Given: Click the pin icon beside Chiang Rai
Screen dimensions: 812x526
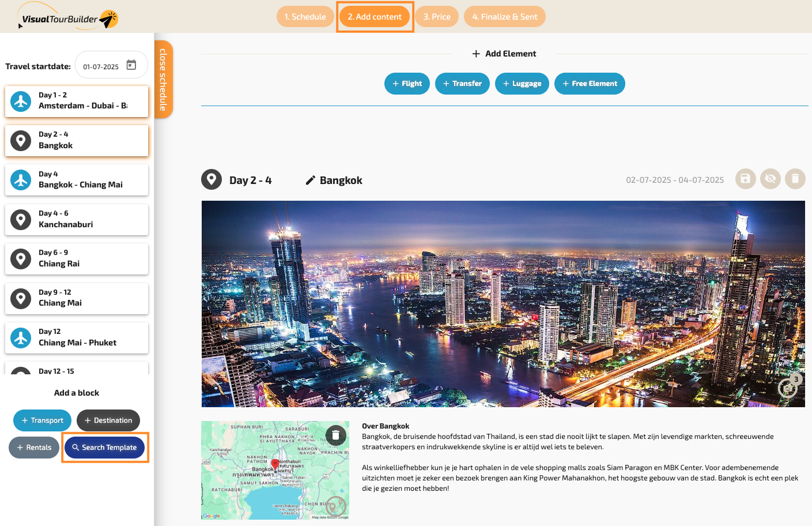Looking at the screenshot, I should pyautogui.click(x=21, y=259).
